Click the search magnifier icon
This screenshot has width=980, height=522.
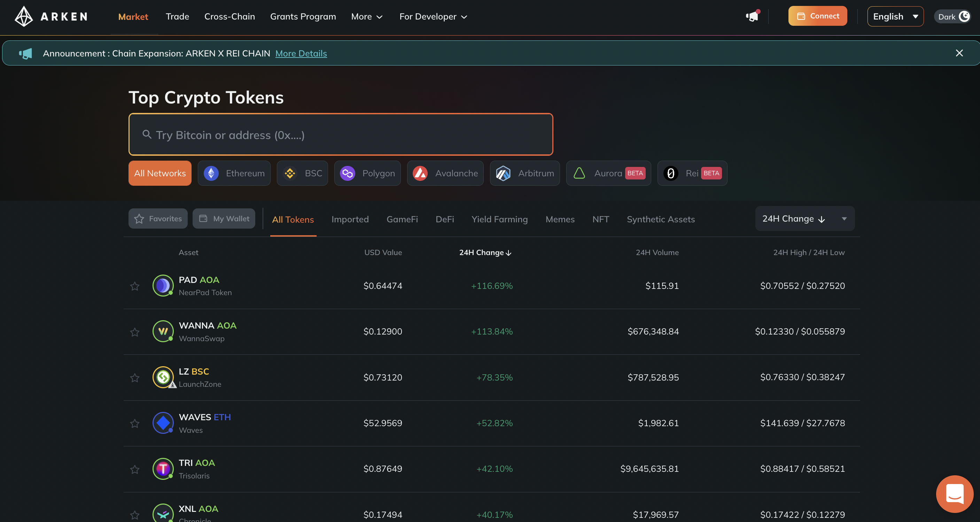click(x=147, y=135)
